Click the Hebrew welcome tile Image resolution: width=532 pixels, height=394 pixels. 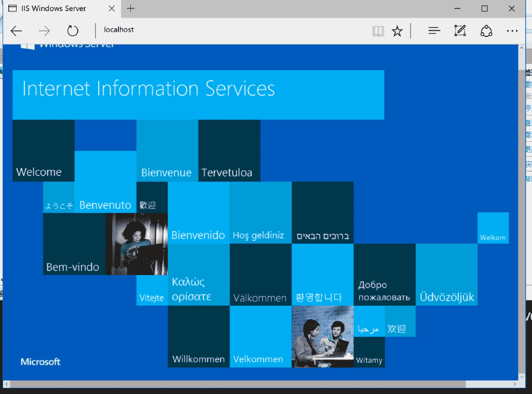tap(322, 213)
